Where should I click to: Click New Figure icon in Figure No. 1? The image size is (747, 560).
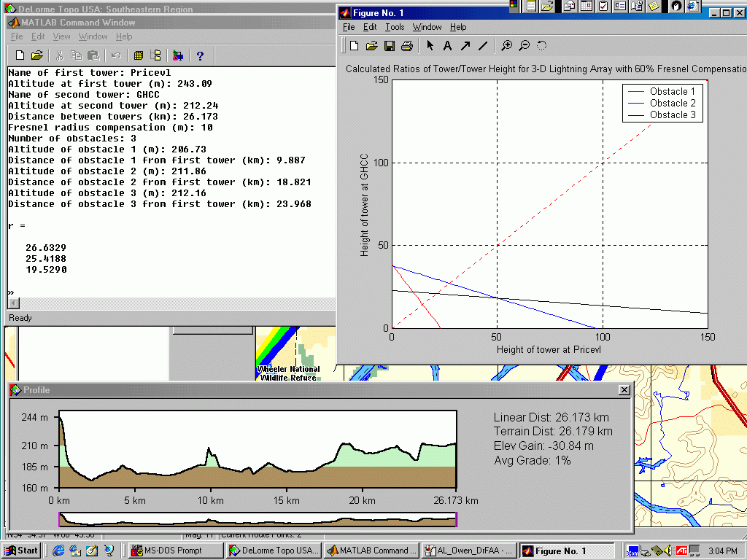click(354, 46)
